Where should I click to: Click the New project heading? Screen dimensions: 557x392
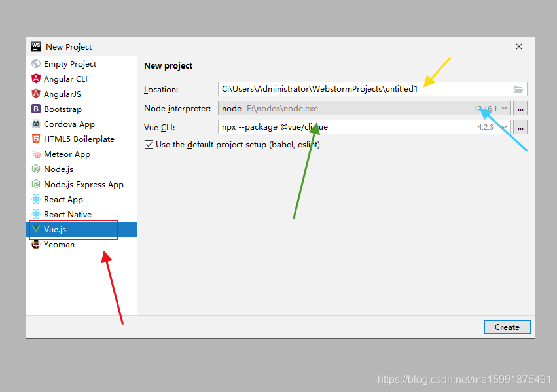click(x=168, y=65)
